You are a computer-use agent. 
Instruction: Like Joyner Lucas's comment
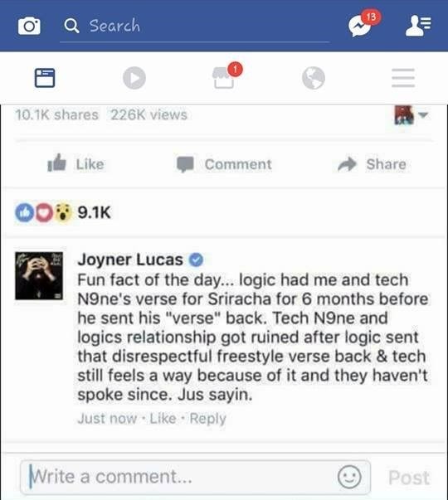pyautogui.click(x=163, y=419)
